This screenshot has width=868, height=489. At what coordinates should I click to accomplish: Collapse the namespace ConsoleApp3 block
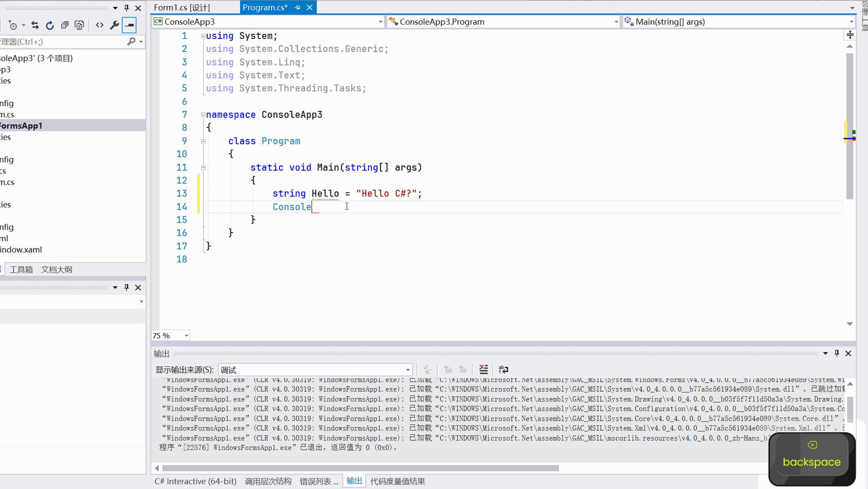(x=203, y=115)
